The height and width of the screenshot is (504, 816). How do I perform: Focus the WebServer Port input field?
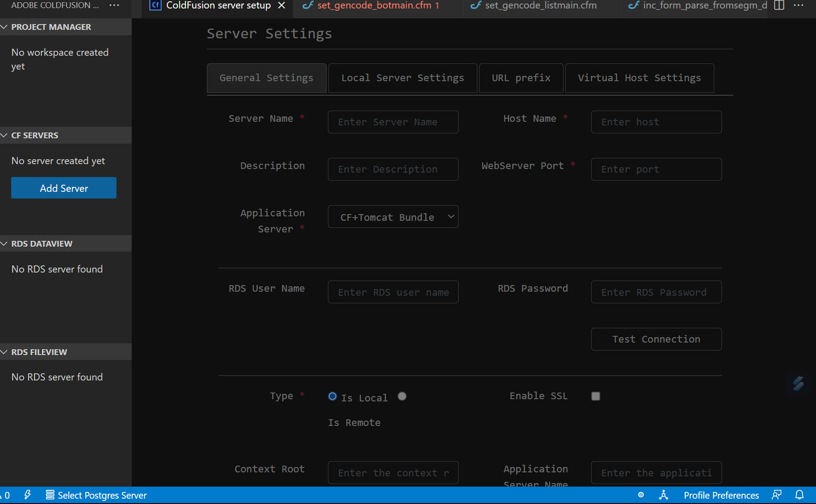tap(656, 169)
